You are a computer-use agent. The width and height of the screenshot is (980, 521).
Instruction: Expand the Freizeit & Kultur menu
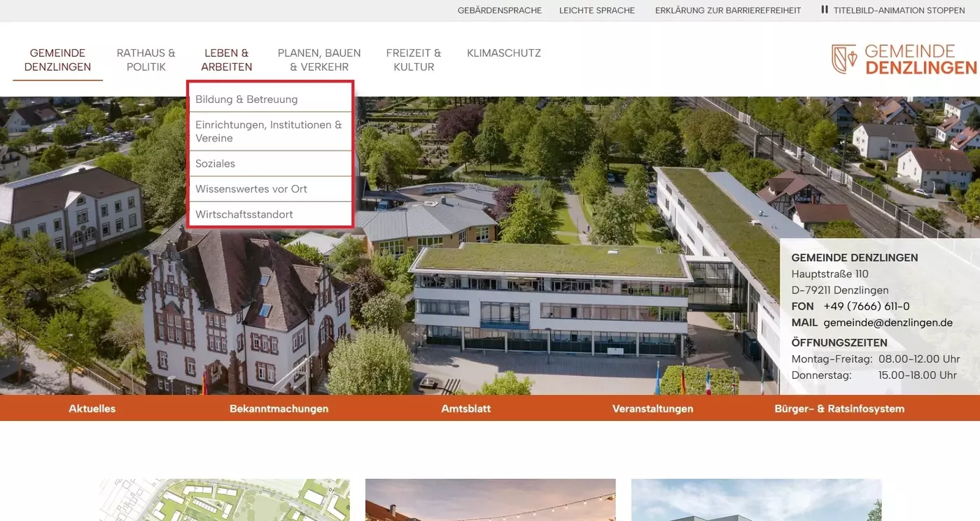click(414, 60)
